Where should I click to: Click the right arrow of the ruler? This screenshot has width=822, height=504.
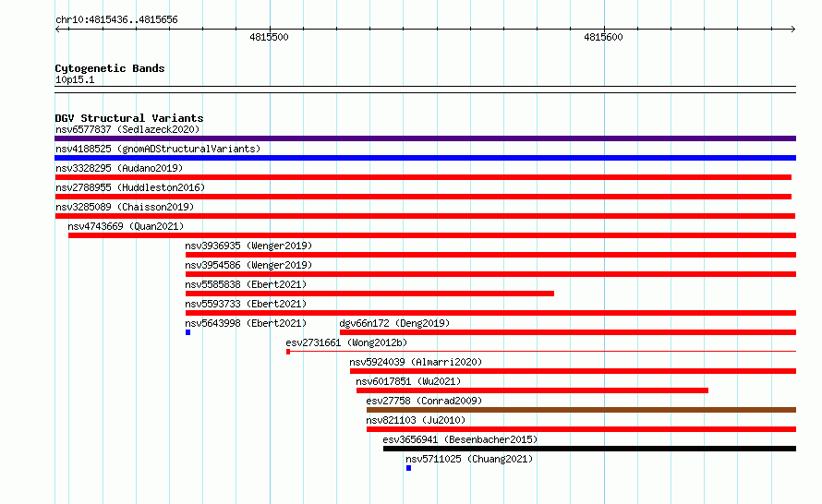pyautogui.click(x=792, y=29)
